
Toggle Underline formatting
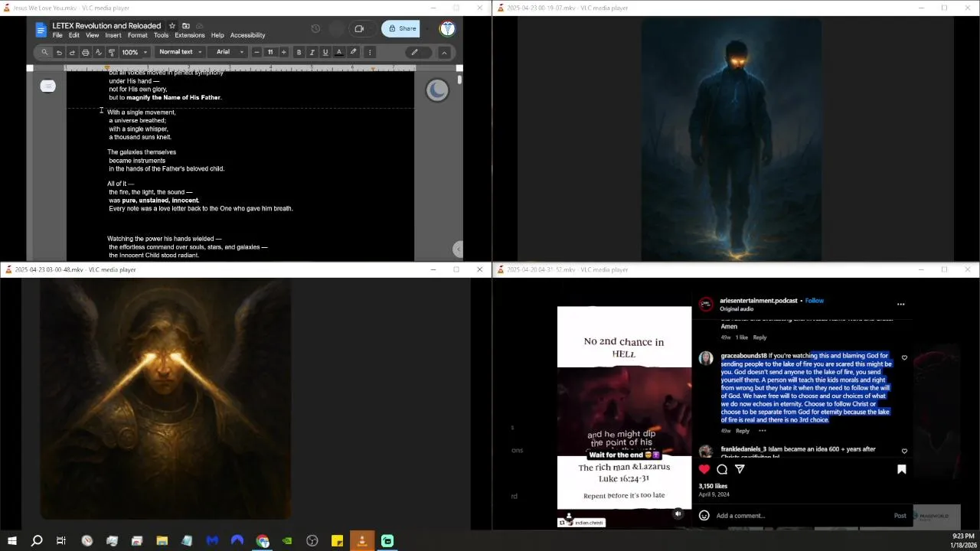coord(325,52)
